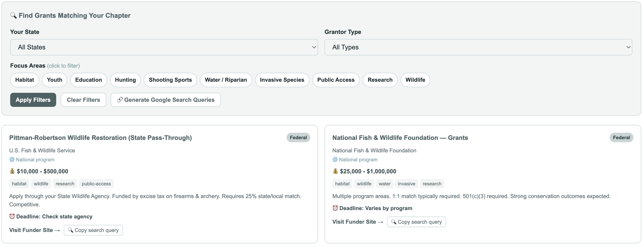Click National program label on NFWF card
The height and width of the screenshot is (247, 644).
click(x=358, y=160)
